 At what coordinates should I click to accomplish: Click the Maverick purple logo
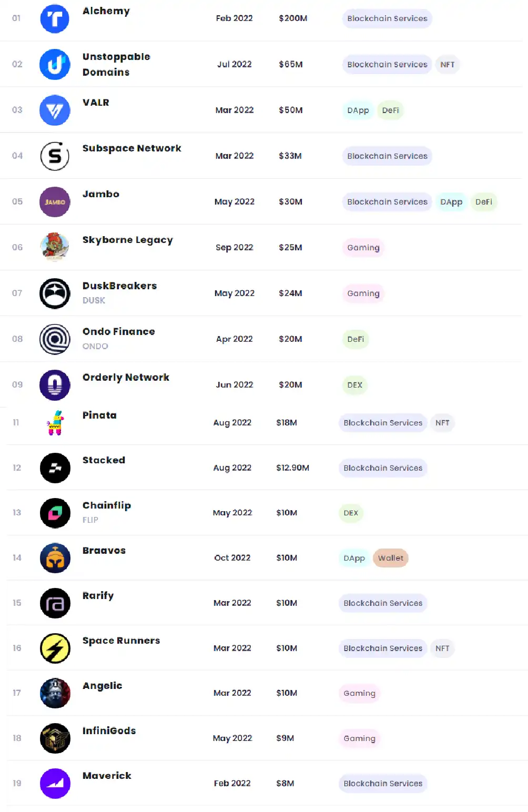click(x=55, y=784)
